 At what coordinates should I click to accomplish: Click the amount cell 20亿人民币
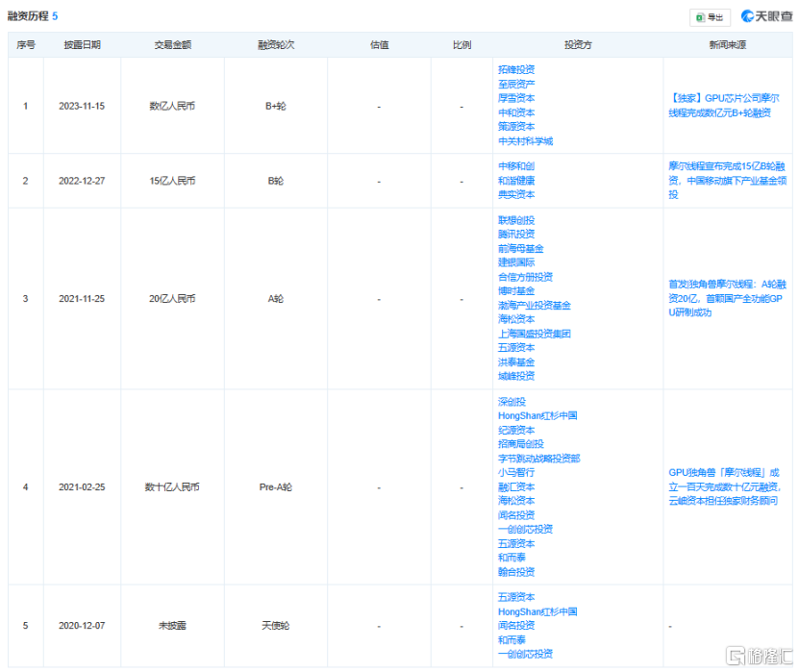pos(172,299)
